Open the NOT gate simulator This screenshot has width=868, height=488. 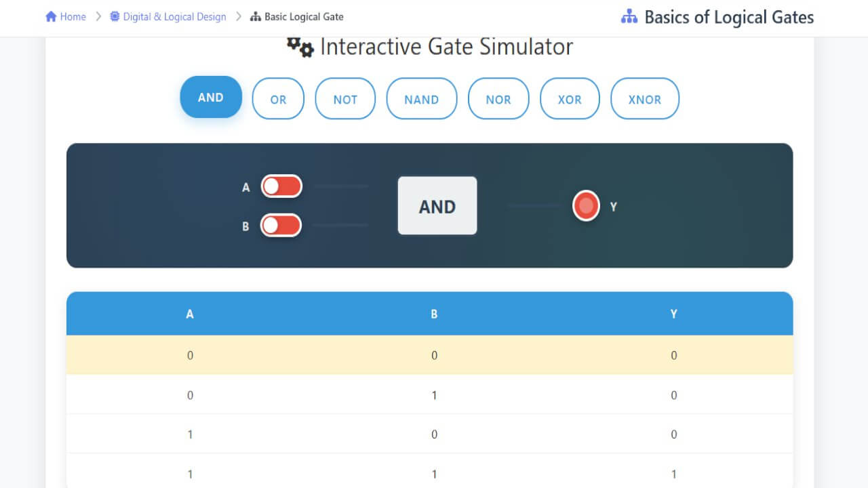click(345, 99)
